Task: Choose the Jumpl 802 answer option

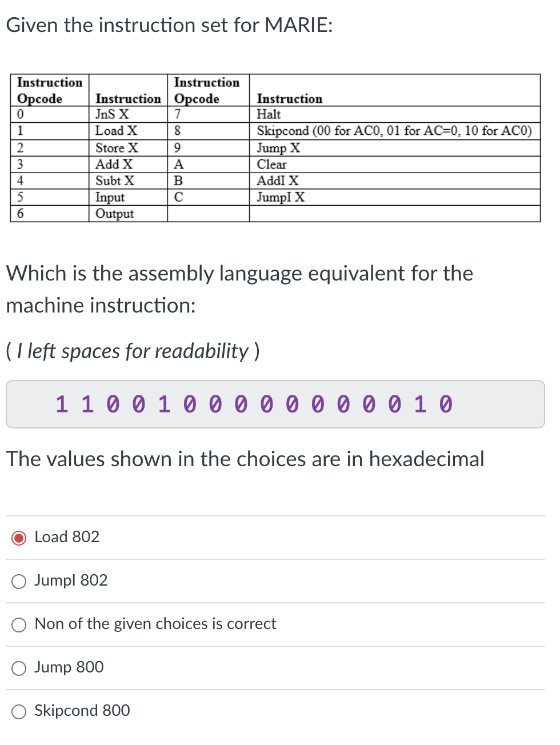Action: 18,581
